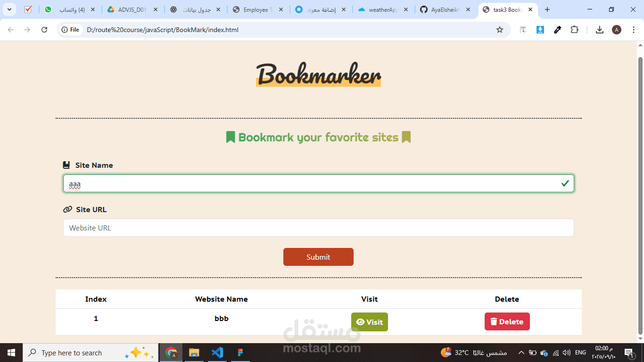Open the Chrome three-dot menu

tap(634, 30)
